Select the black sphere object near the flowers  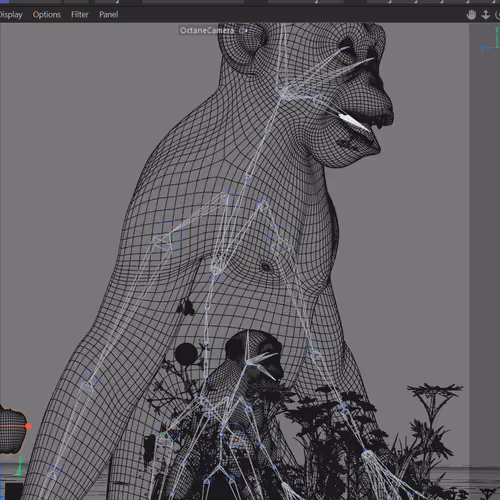click(186, 354)
